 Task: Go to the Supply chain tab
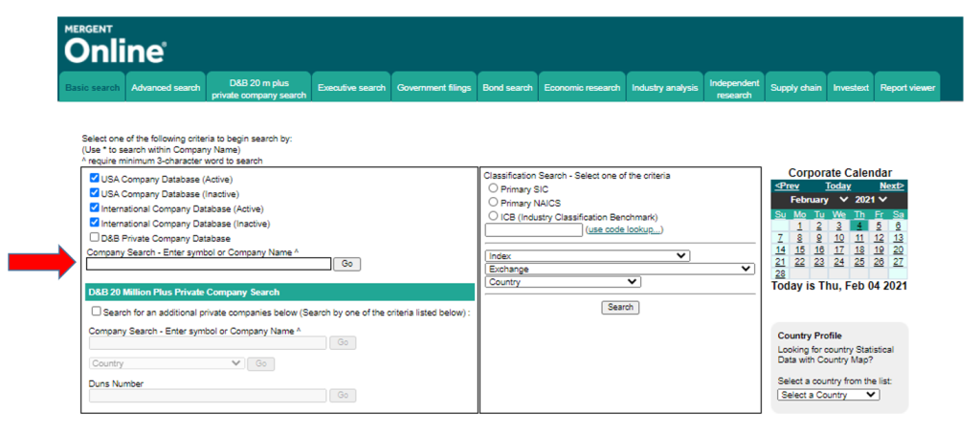point(796,87)
